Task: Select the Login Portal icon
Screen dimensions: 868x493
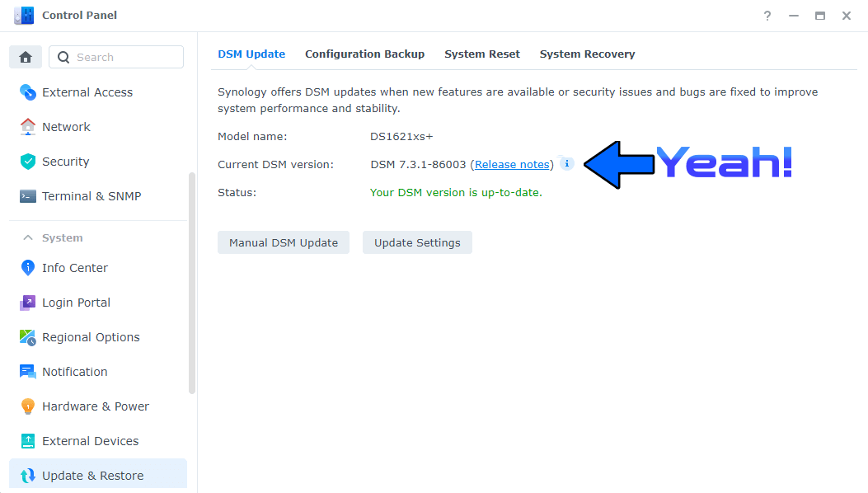Action: click(27, 302)
